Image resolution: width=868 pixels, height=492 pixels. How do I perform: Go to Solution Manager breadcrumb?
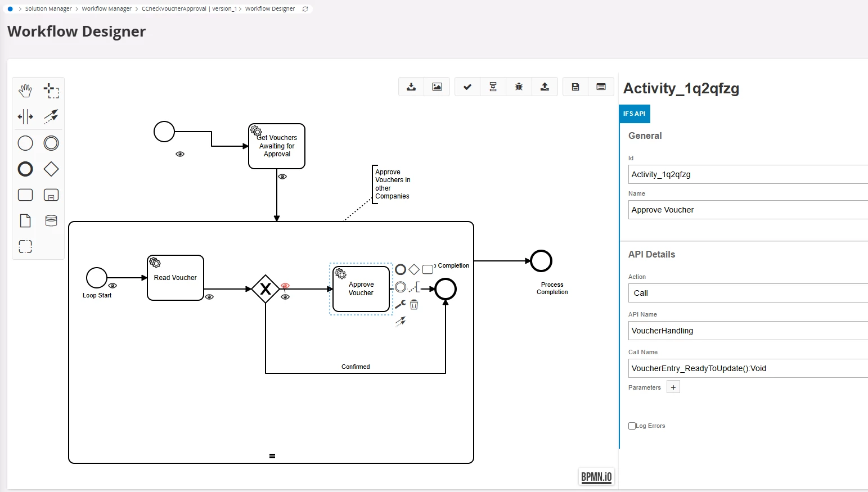click(x=48, y=9)
